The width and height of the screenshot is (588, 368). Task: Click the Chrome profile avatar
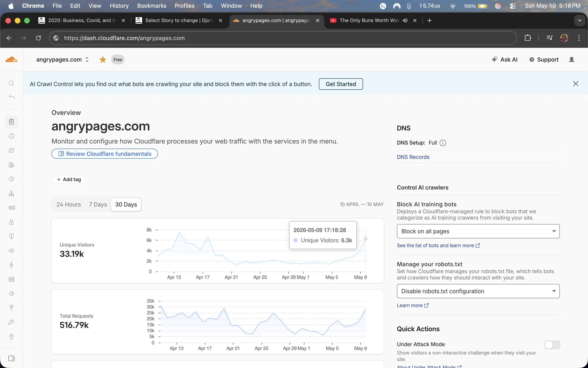coord(564,38)
